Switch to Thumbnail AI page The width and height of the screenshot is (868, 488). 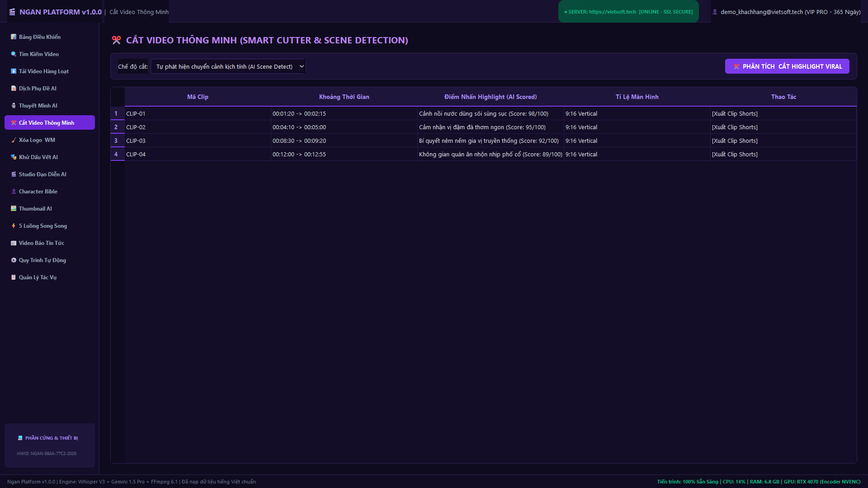click(x=50, y=209)
